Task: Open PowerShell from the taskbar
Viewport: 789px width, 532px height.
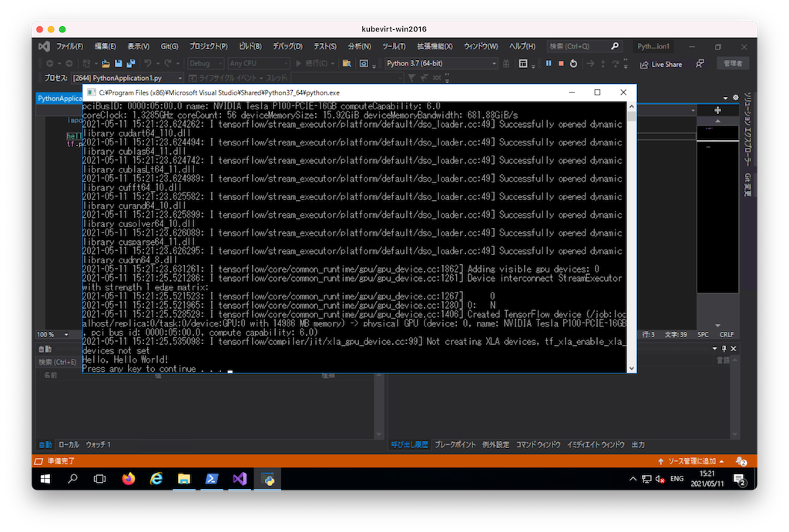Action: [x=212, y=479]
